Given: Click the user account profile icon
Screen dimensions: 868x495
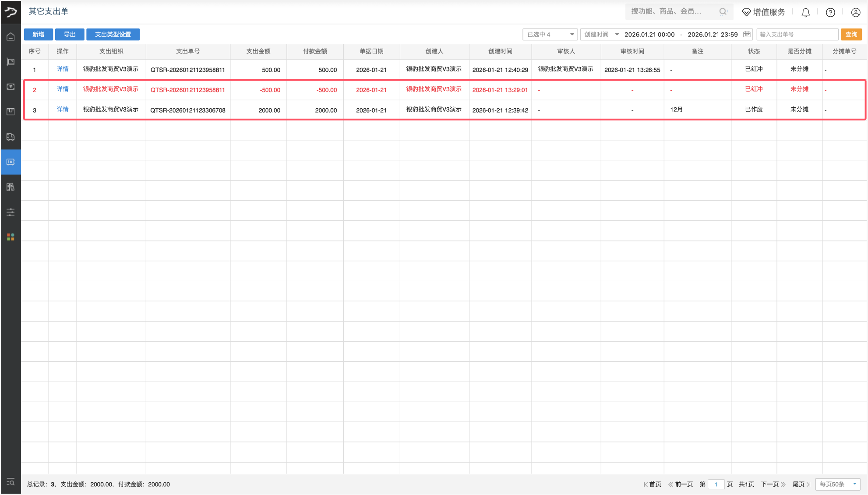Looking at the screenshot, I should pos(855,12).
